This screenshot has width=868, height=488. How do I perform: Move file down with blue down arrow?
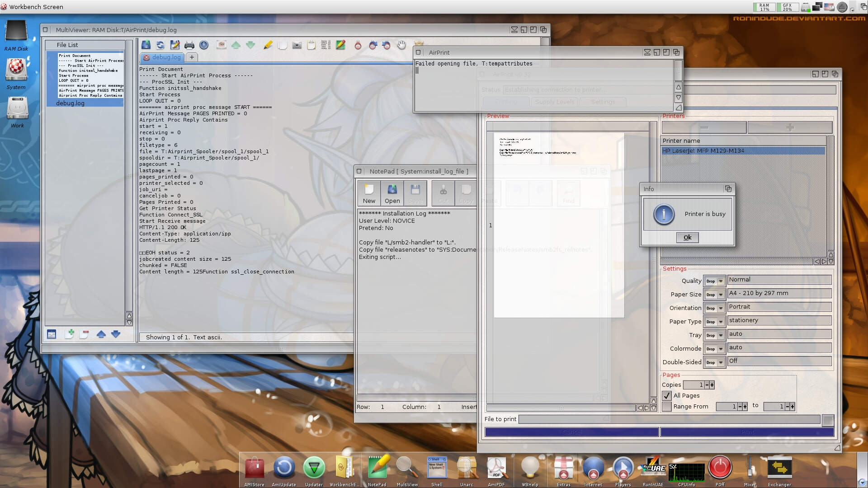pyautogui.click(x=116, y=334)
